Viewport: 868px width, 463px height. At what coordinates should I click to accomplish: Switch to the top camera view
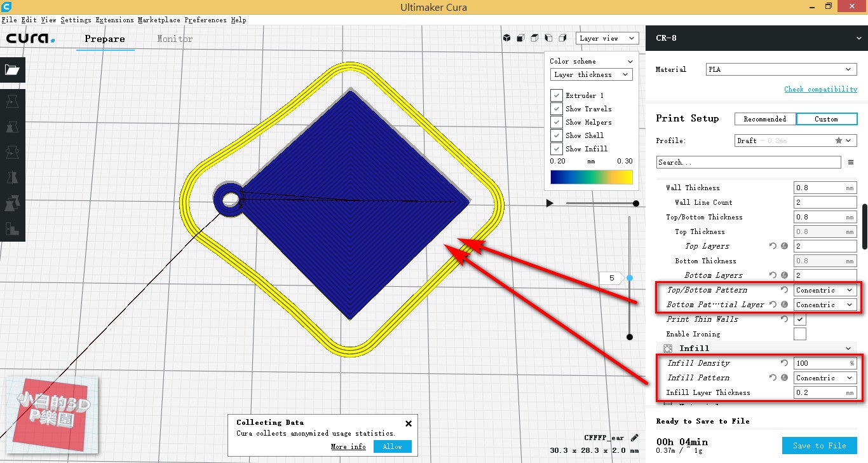pos(534,38)
